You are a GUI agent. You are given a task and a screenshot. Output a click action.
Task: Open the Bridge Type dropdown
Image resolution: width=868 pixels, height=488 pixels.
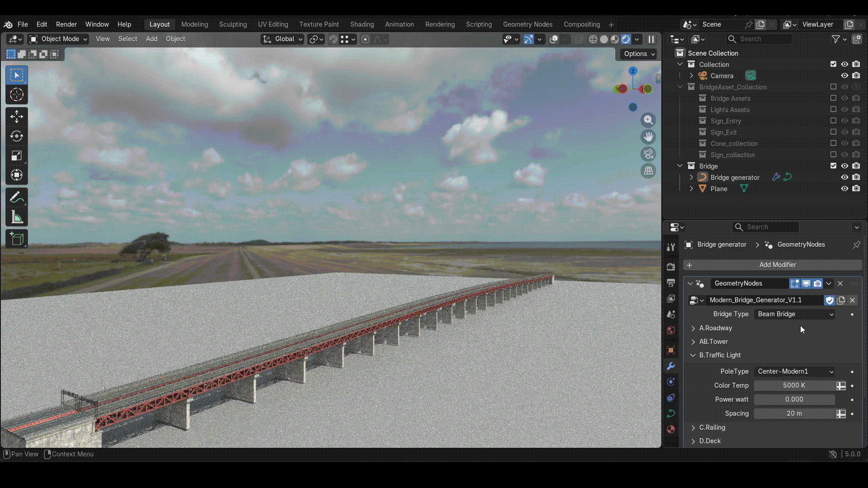point(795,314)
